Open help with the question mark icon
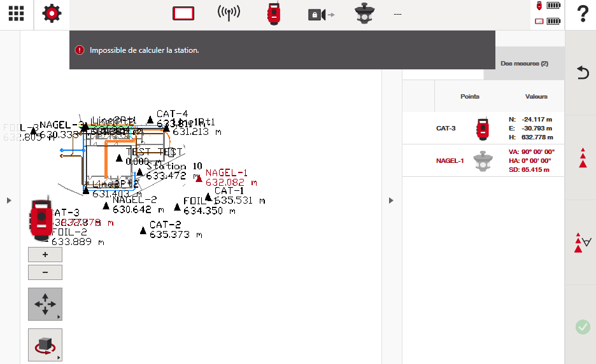Image resolution: width=596 pixels, height=364 pixels. pyautogui.click(x=581, y=14)
